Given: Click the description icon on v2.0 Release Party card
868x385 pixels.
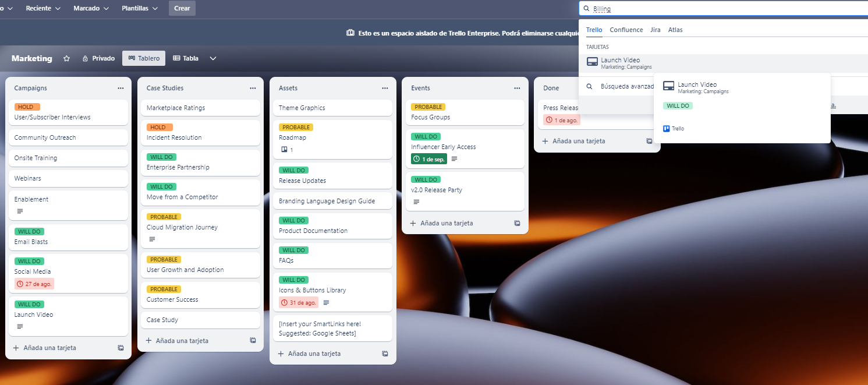Looking at the screenshot, I should point(416,202).
